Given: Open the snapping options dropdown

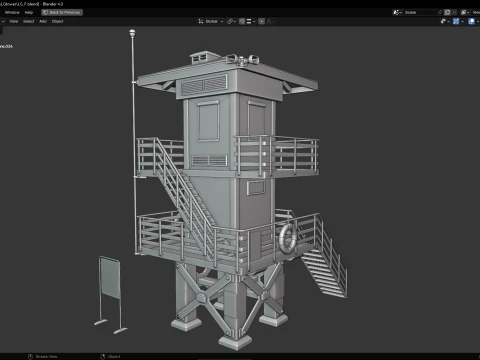Looking at the screenshot, I should pos(251,21).
